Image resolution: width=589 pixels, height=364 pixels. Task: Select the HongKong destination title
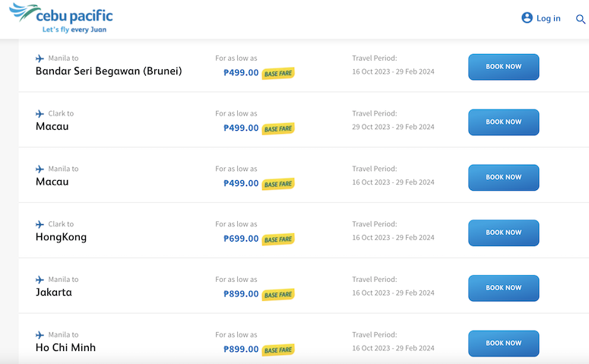pyautogui.click(x=62, y=237)
